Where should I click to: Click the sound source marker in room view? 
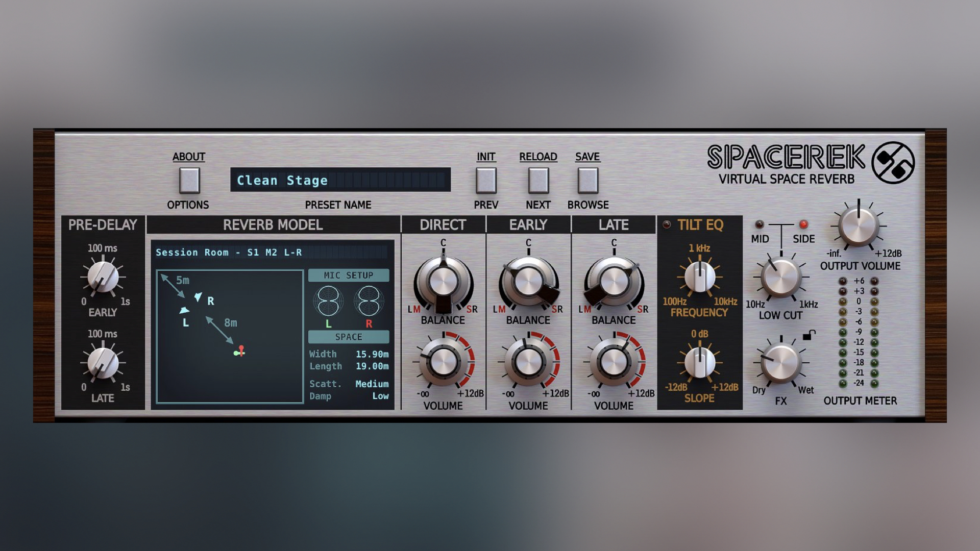coord(239,352)
